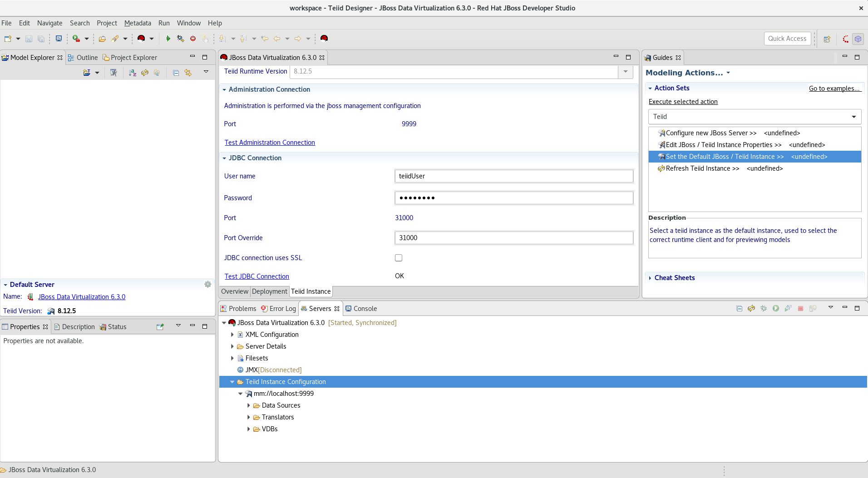
Task: Enable JDBC connection uses SSL checkbox
Action: [399, 258]
